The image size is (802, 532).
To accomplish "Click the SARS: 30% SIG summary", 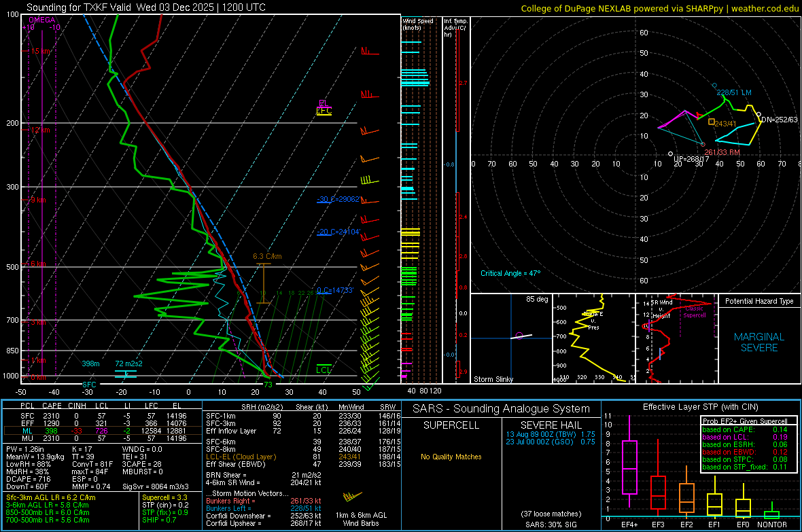I will tap(551, 525).
